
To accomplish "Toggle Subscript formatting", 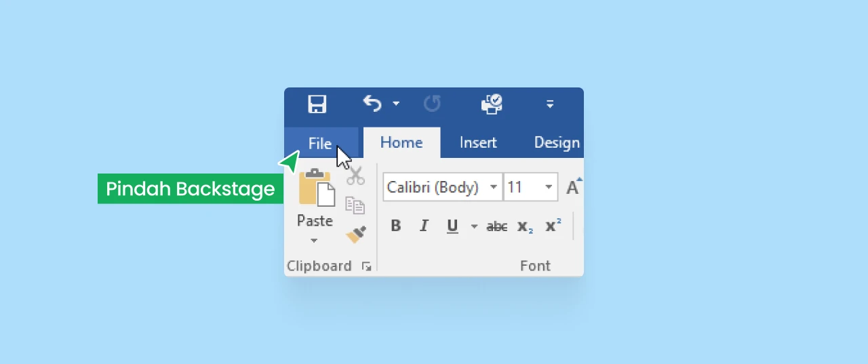I will coord(526,226).
